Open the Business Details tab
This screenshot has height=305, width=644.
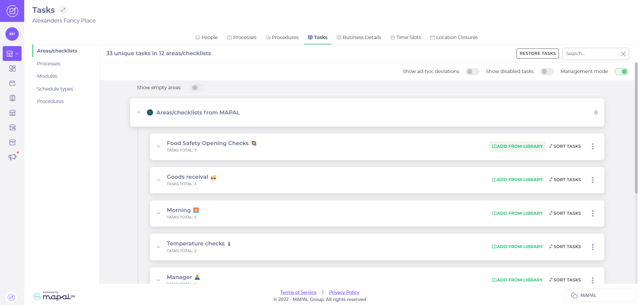(x=359, y=37)
